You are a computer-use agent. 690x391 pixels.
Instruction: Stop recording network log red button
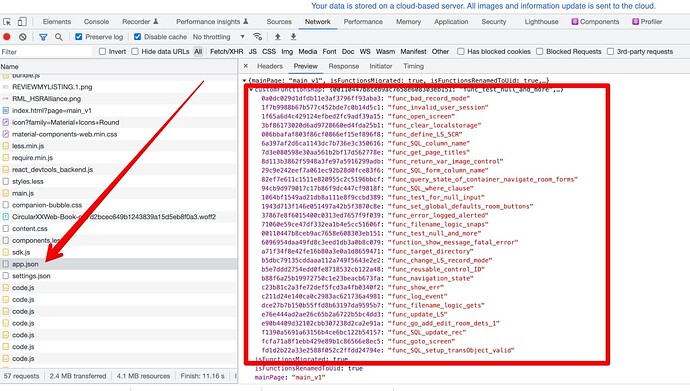tap(7, 37)
